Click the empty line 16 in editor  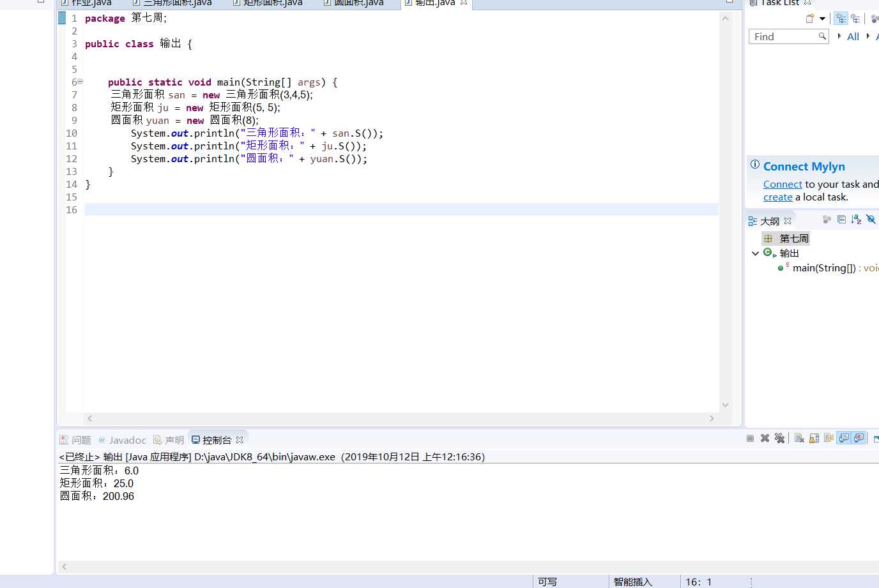(401, 209)
